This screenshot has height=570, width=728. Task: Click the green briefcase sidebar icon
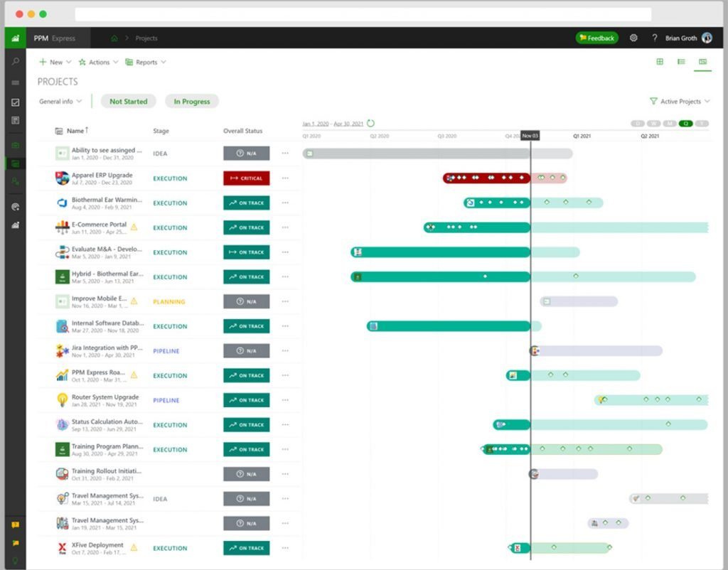tap(16, 145)
